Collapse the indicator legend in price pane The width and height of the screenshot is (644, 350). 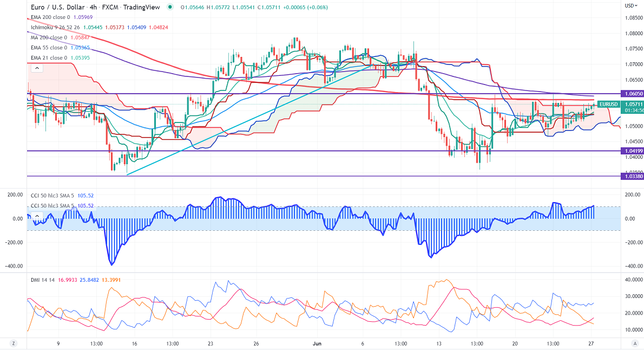pos(37,68)
